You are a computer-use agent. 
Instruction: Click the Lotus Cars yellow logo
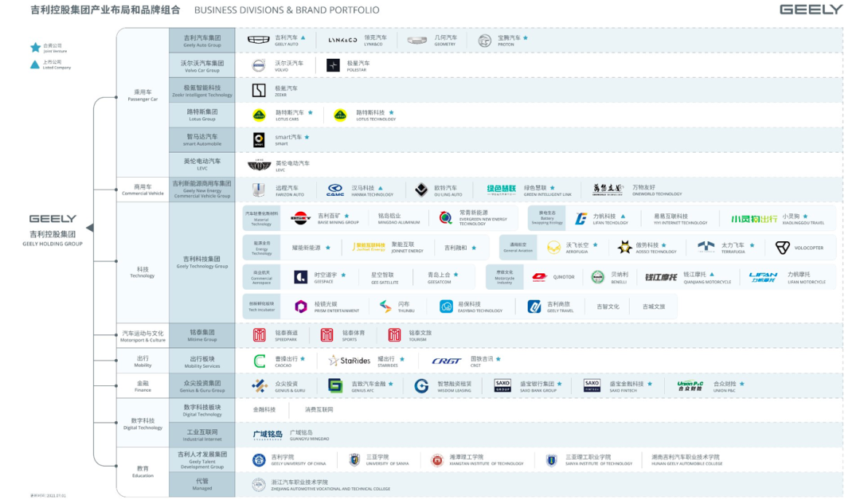[259, 115]
